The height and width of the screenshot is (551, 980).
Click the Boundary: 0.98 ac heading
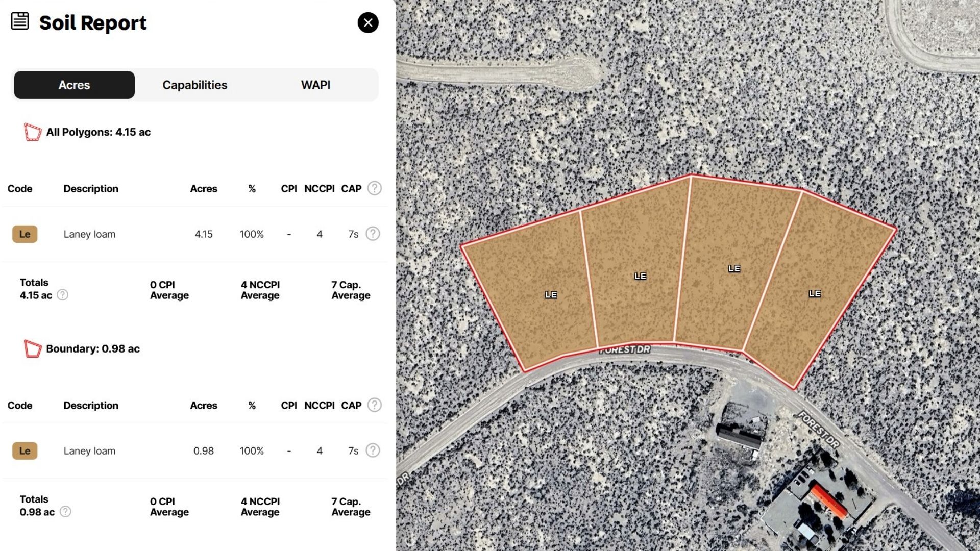93,349
